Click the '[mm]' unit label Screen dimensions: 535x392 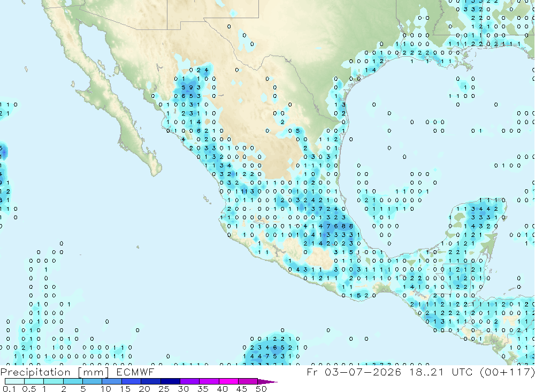[93, 372]
